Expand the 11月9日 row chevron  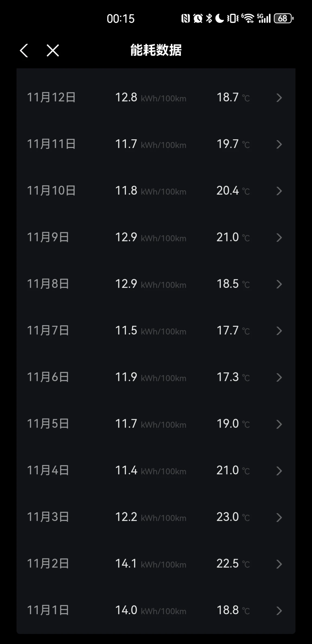[279, 238]
